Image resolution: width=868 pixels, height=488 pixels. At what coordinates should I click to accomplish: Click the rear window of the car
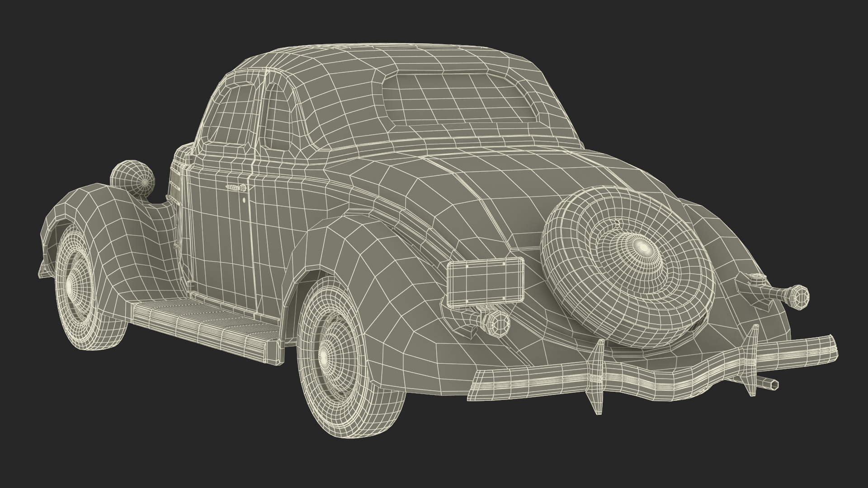pyautogui.click(x=461, y=100)
